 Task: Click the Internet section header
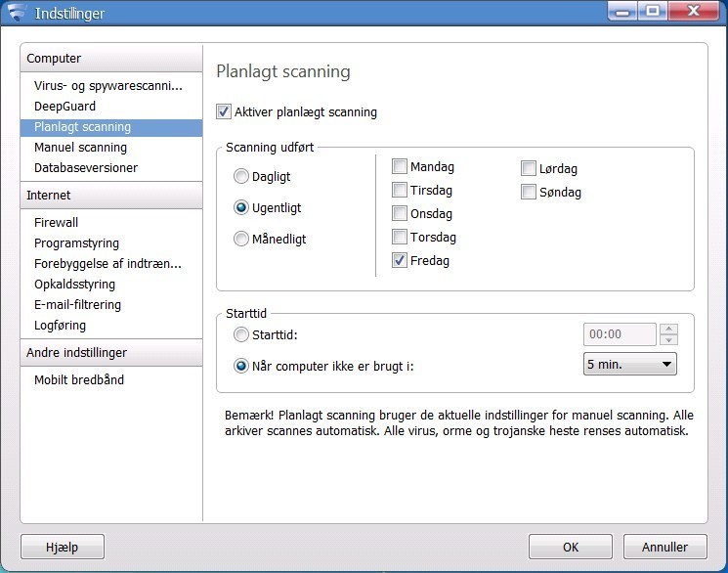pos(111,196)
